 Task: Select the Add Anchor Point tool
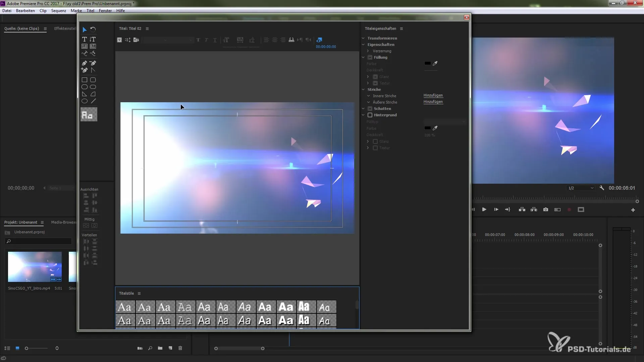tap(85, 70)
